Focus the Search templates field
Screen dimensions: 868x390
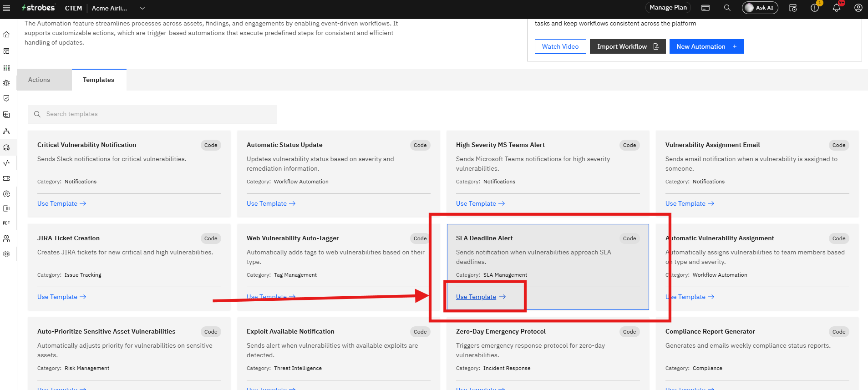tap(152, 114)
